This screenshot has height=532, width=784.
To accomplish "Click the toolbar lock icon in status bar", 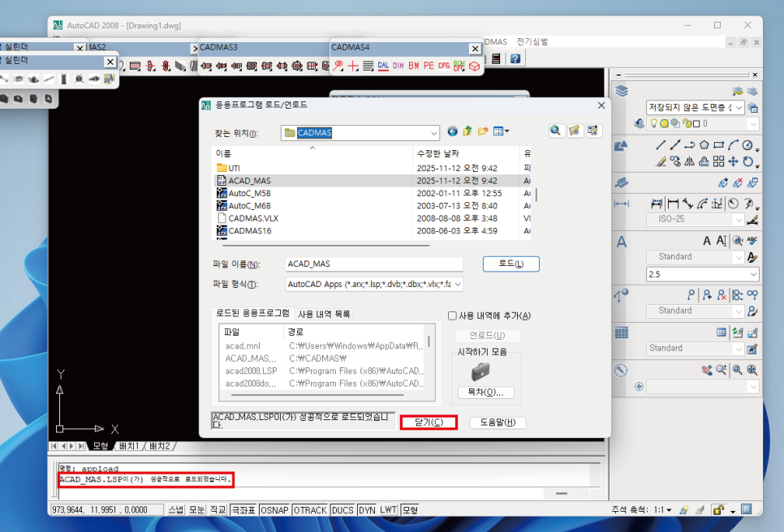I will [718, 510].
